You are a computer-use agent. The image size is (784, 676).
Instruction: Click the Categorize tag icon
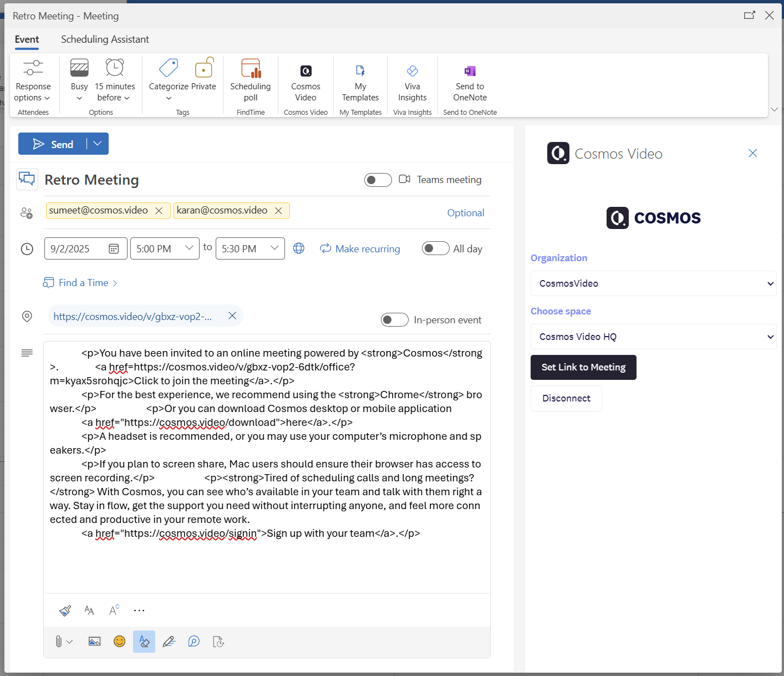(169, 68)
